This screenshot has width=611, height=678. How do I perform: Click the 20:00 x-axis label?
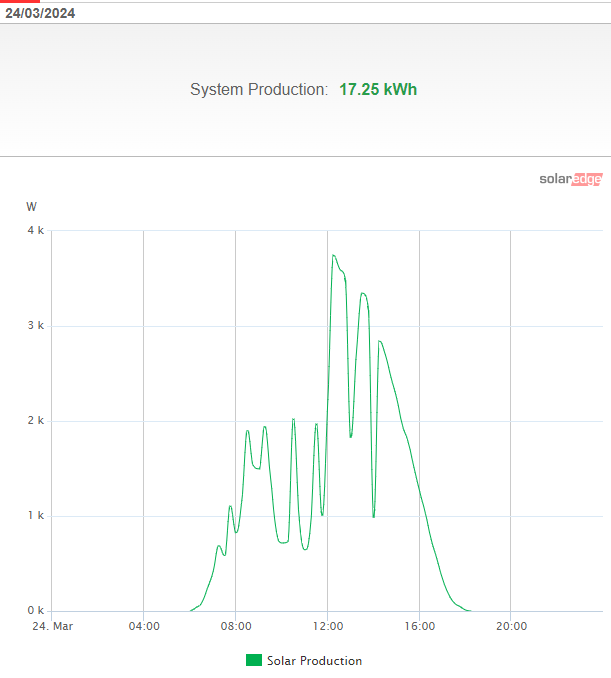[511, 626]
